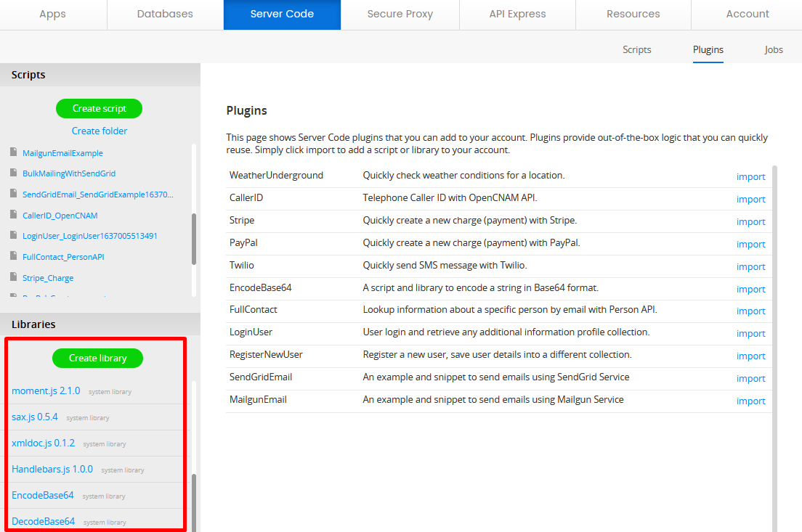Import the WeatherUnderground plugin

point(751,177)
